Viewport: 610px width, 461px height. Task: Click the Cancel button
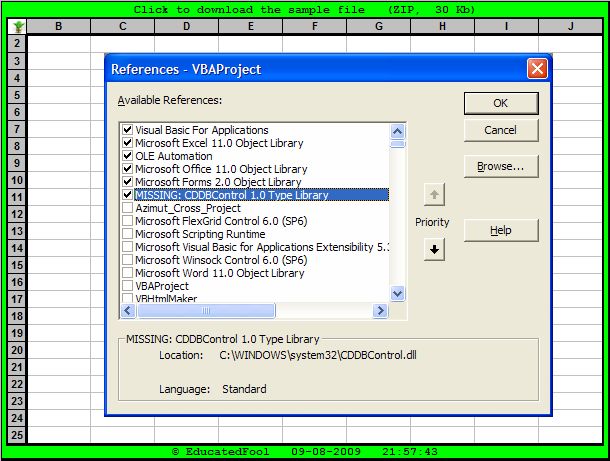(501, 130)
